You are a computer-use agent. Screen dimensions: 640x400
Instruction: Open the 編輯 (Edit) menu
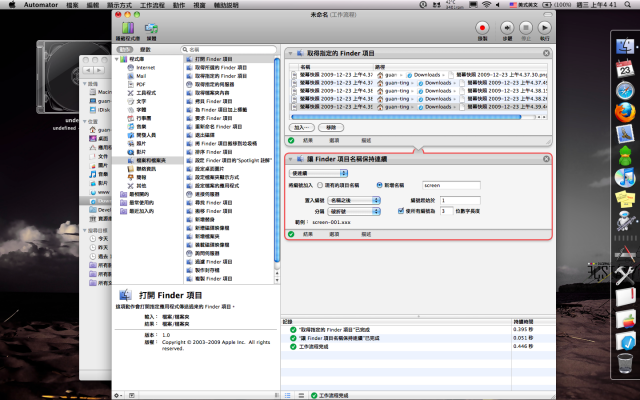coord(93,5)
